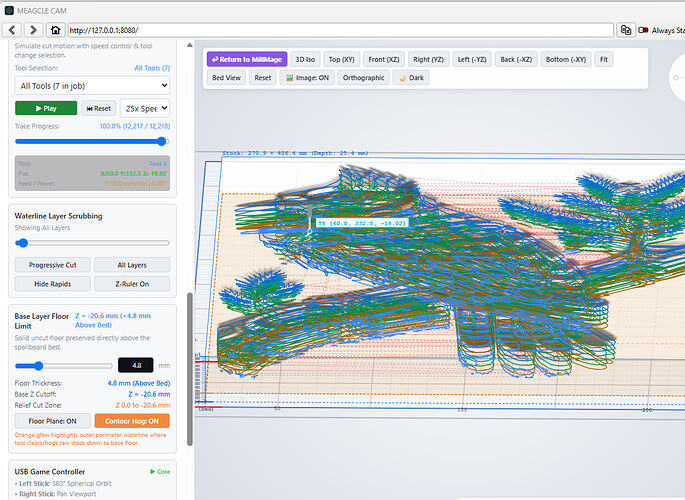Switch to Front (XZ) view

click(x=384, y=59)
